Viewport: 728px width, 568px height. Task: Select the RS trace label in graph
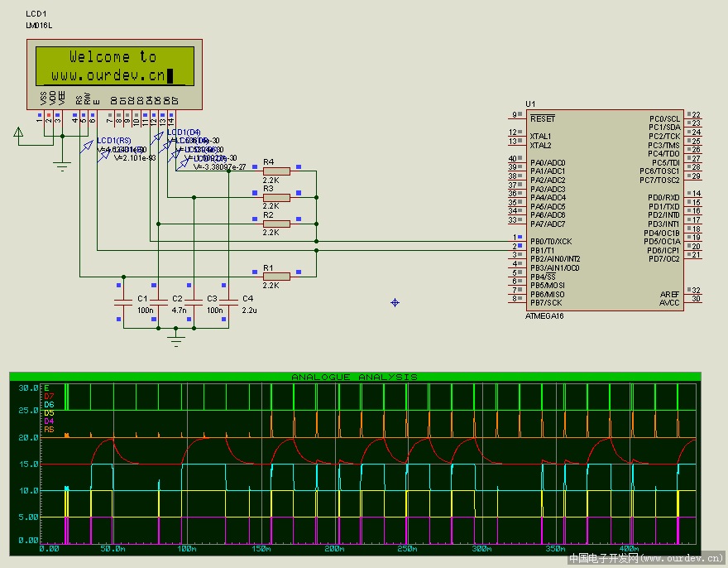pyautogui.click(x=49, y=429)
